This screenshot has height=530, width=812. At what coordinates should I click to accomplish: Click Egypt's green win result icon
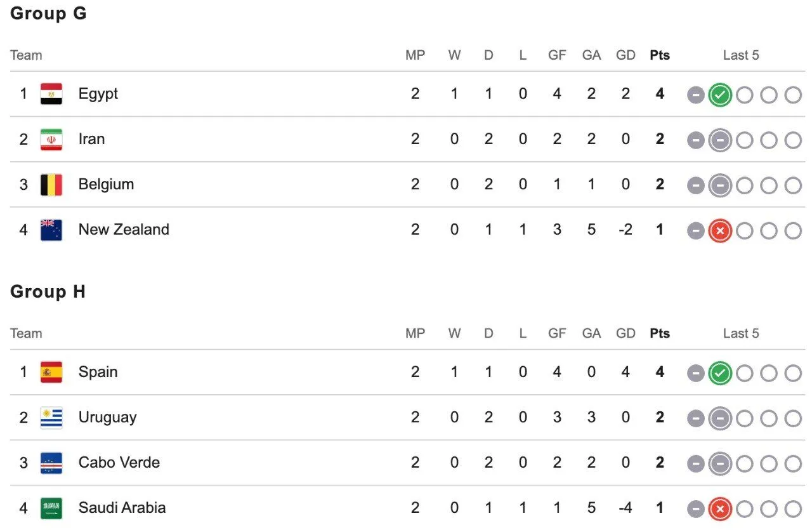tap(720, 95)
